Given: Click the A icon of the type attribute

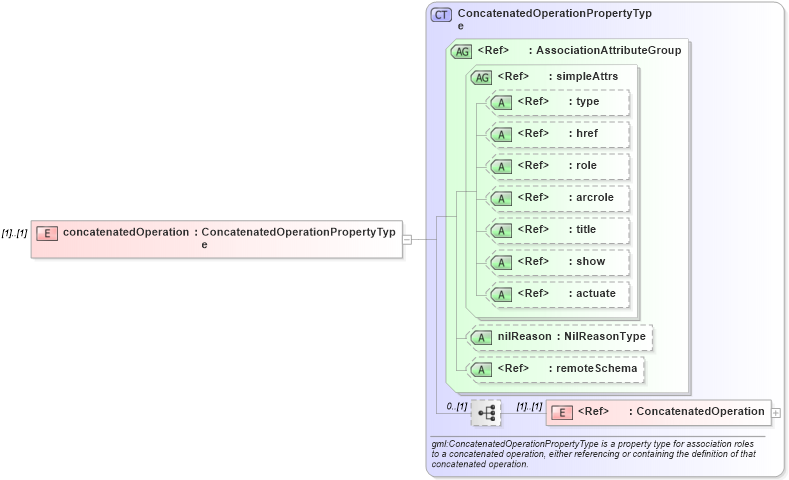Looking at the screenshot, I should (501, 103).
